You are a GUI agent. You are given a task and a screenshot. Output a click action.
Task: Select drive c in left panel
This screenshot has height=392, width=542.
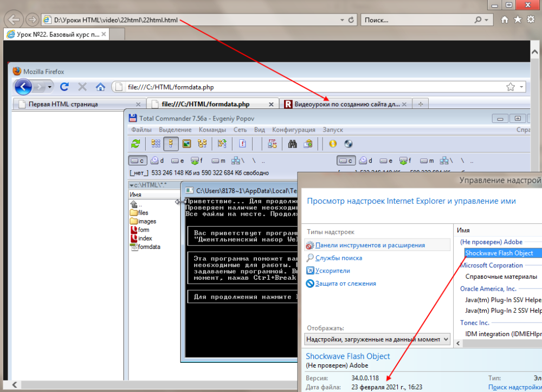click(x=138, y=160)
